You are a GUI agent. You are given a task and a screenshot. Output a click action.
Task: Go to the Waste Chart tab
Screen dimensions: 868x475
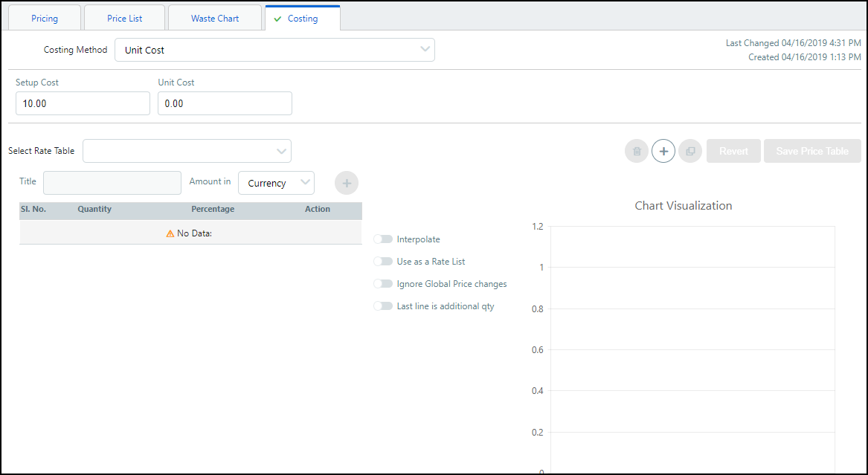click(215, 19)
